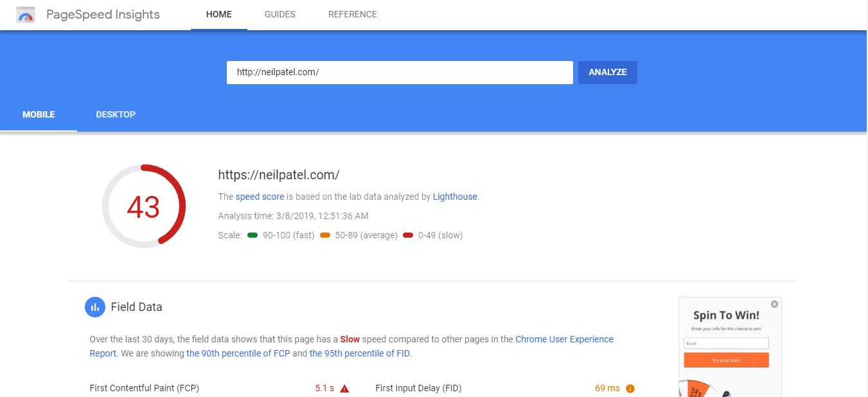The height and width of the screenshot is (397, 868).
Task: Click the green 90-100 (fast) swatch
Action: click(252, 235)
